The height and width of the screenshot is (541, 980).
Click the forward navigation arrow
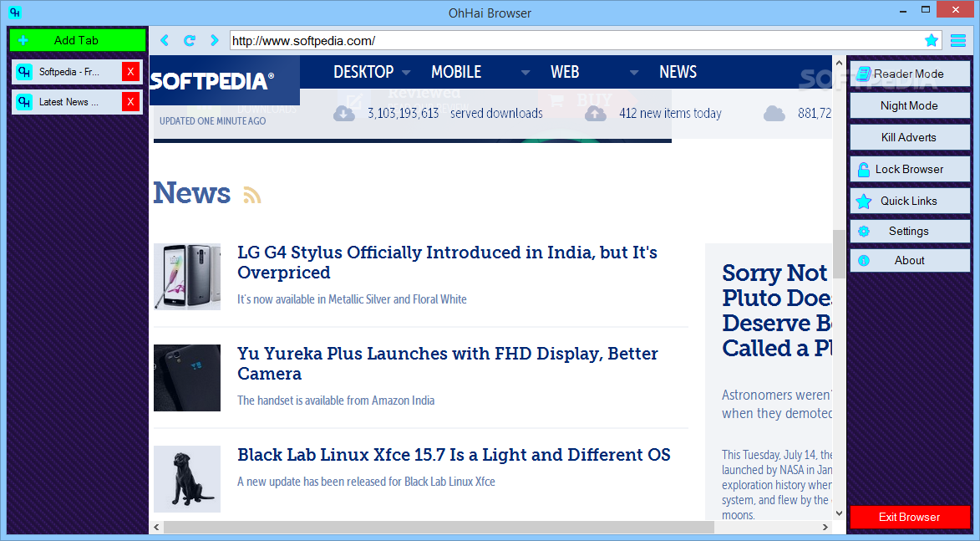[x=215, y=41]
